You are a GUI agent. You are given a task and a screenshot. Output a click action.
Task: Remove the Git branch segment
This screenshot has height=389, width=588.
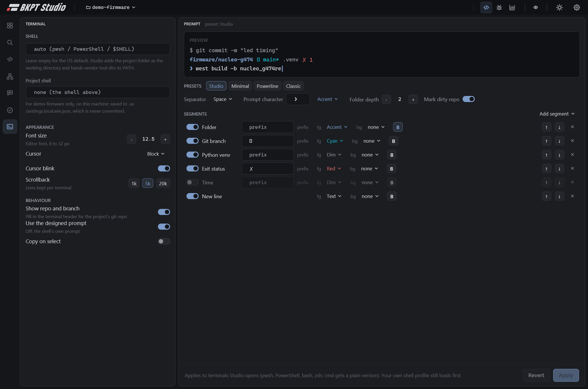[x=572, y=141]
